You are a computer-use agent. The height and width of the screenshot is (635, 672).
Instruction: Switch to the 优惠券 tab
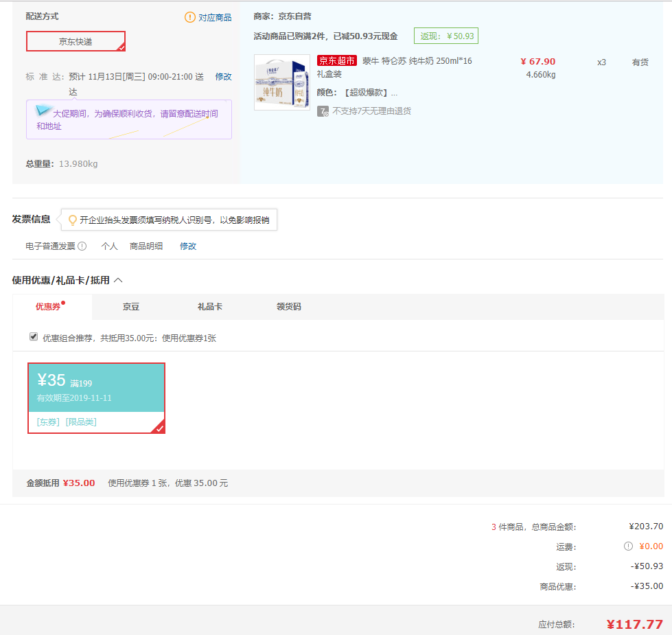(x=52, y=307)
